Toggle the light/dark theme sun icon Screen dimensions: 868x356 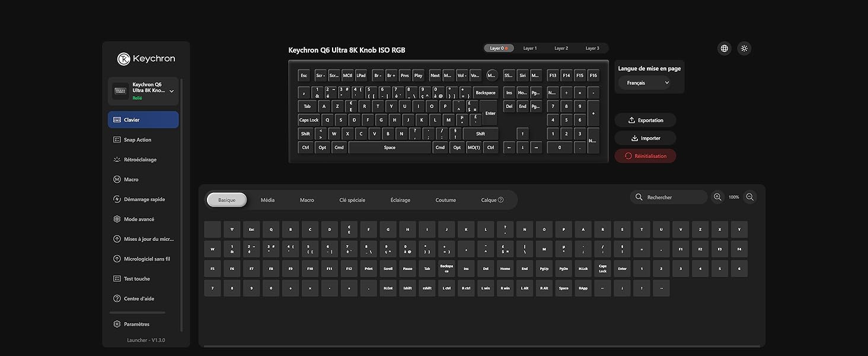(745, 49)
